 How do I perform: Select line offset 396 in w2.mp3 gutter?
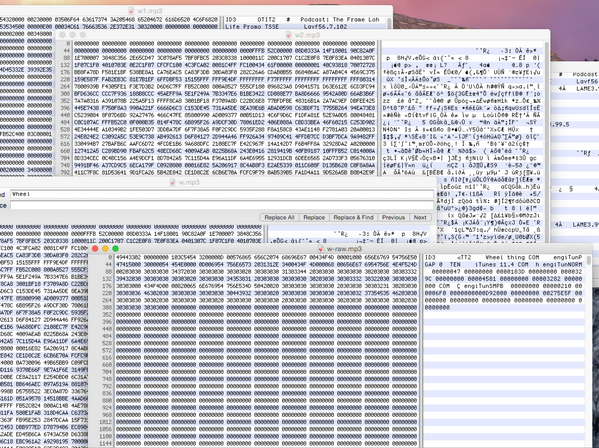[x=65, y=108]
